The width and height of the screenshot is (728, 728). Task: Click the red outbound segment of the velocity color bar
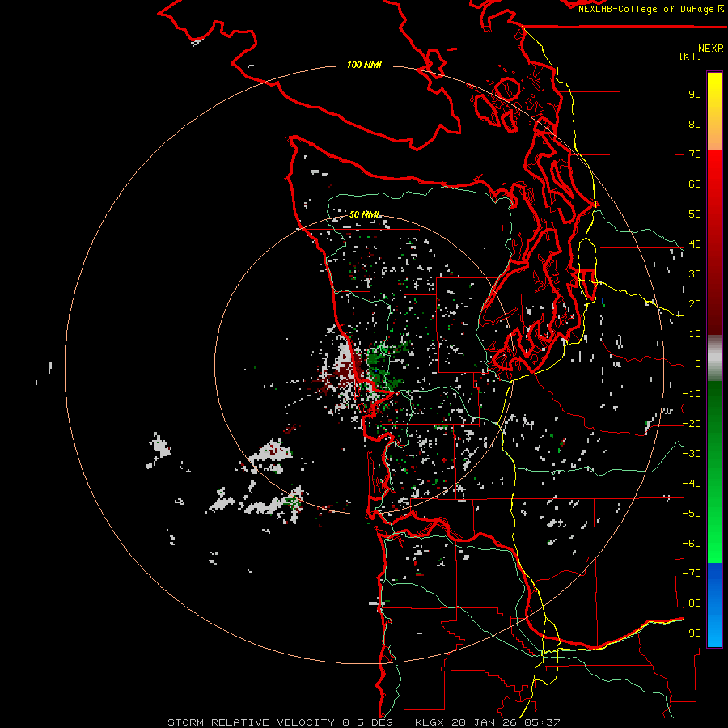[714, 243]
